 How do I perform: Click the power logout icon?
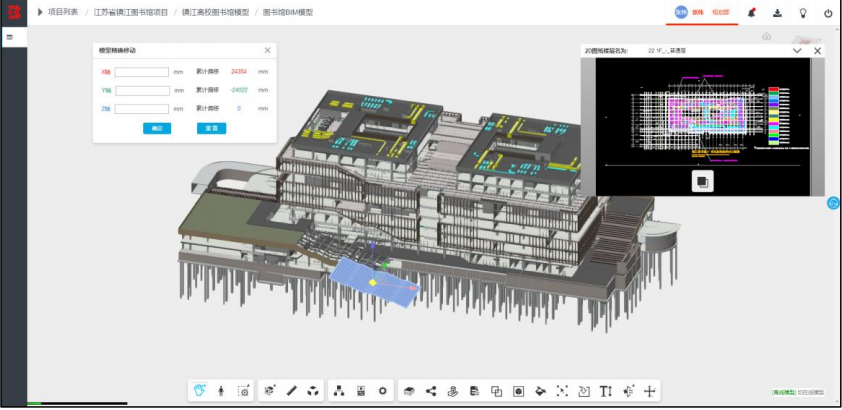pyautogui.click(x=828, y=13)
